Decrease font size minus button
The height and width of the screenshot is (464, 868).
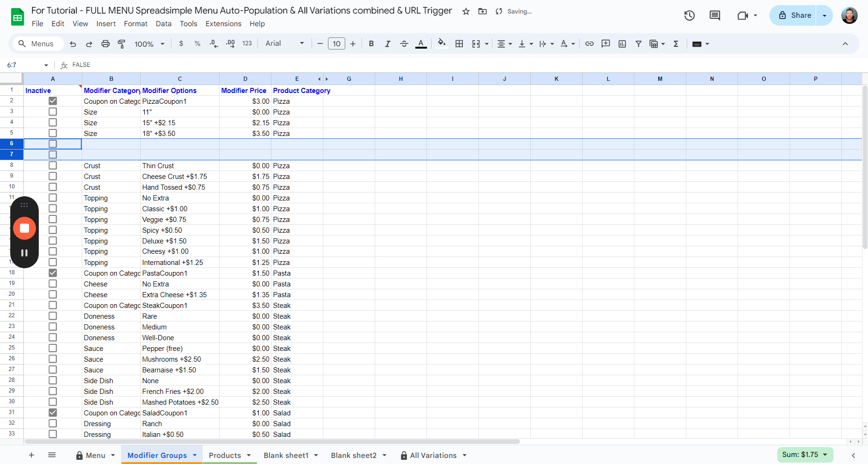tap(320, 44)
